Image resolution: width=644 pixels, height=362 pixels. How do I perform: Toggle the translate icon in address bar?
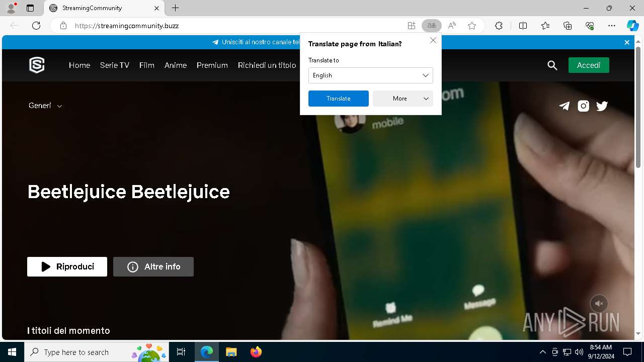pos(431,26)
